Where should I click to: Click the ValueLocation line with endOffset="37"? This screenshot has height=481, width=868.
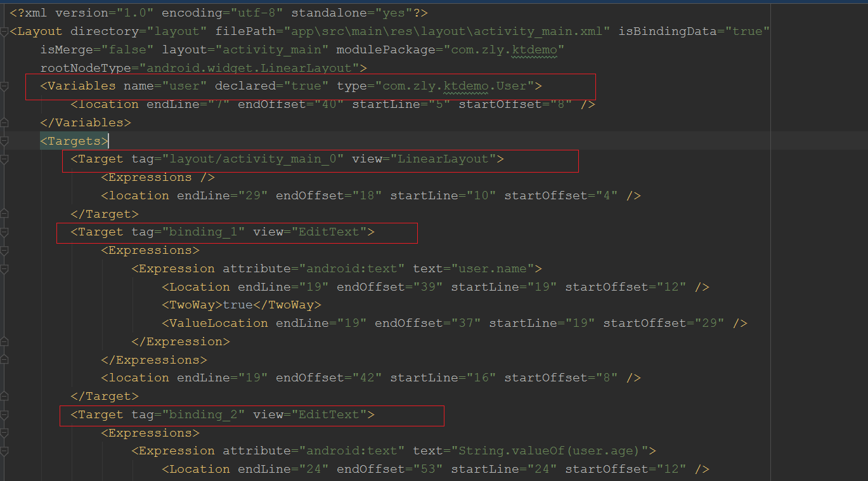pyautogui.click(x=455, y=323)
